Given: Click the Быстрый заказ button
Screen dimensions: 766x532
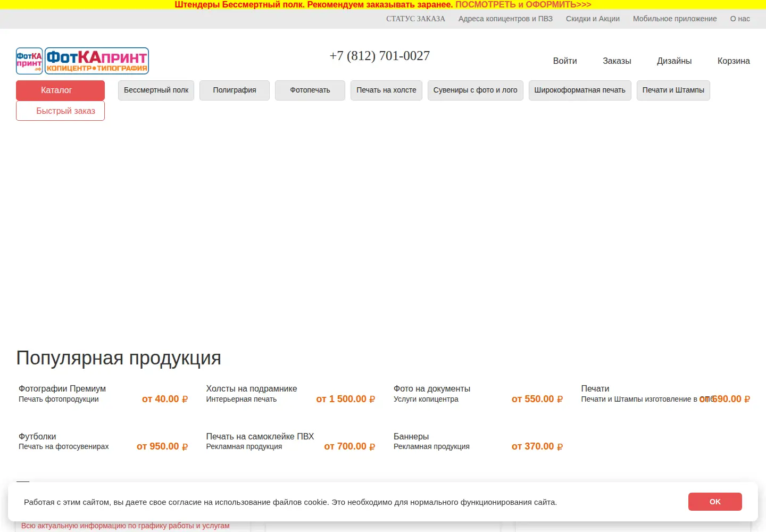Looking at the screenshot, I should click(60, 111).
